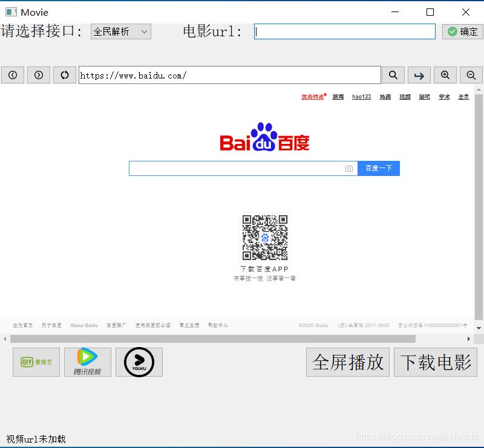Open the 抗击肺炎 link

tap(313, 97)
